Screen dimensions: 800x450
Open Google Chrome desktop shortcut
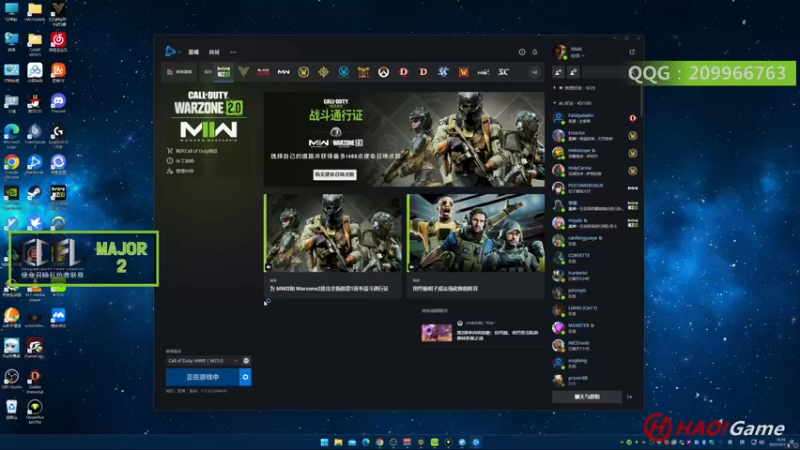11,166
